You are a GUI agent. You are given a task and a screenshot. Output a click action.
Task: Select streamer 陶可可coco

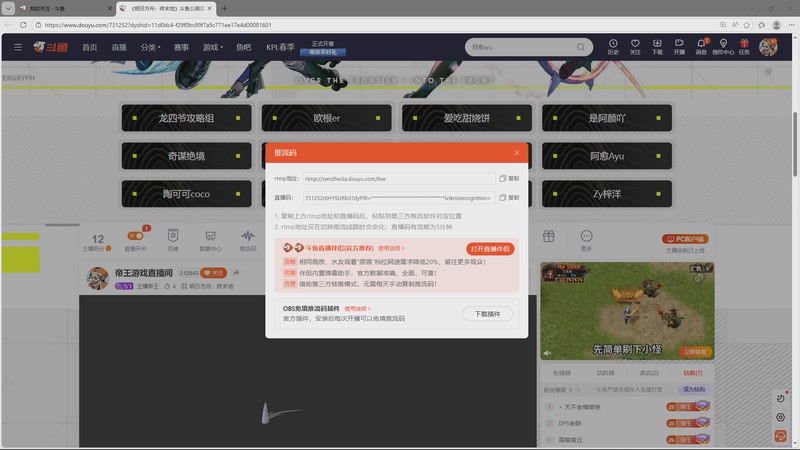click(x=186, y=194)
